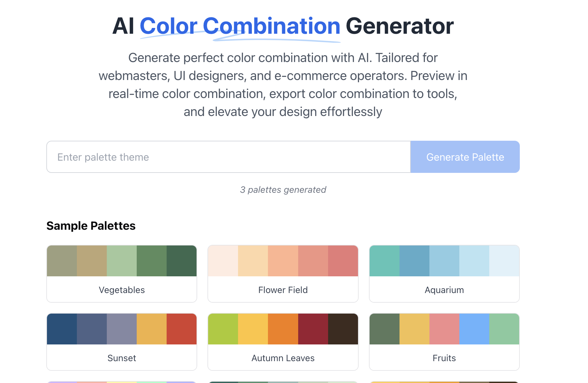This screenshot has height=383, width=588.
Task: Select the Aquarium sample palette
Action: tap(444, 289)
